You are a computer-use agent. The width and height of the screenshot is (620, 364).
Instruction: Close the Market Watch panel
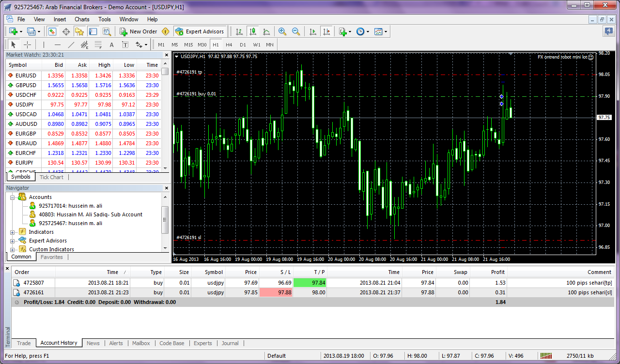[x=167, y=55]
